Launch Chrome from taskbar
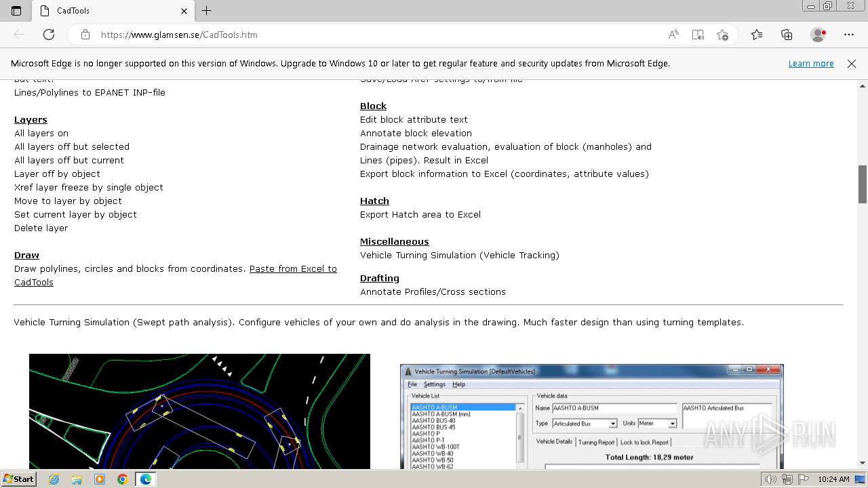 point(123,479)
